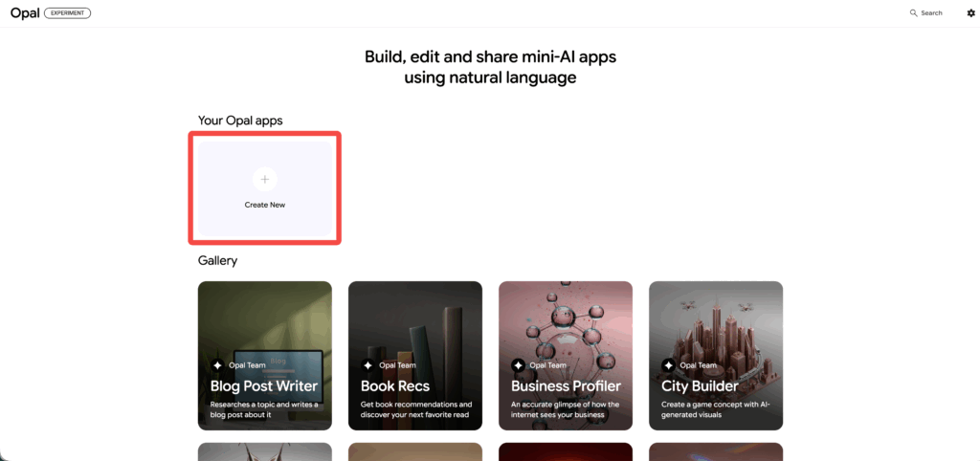Select the EXPERIMENT badge next to Opal

point(67,13)
